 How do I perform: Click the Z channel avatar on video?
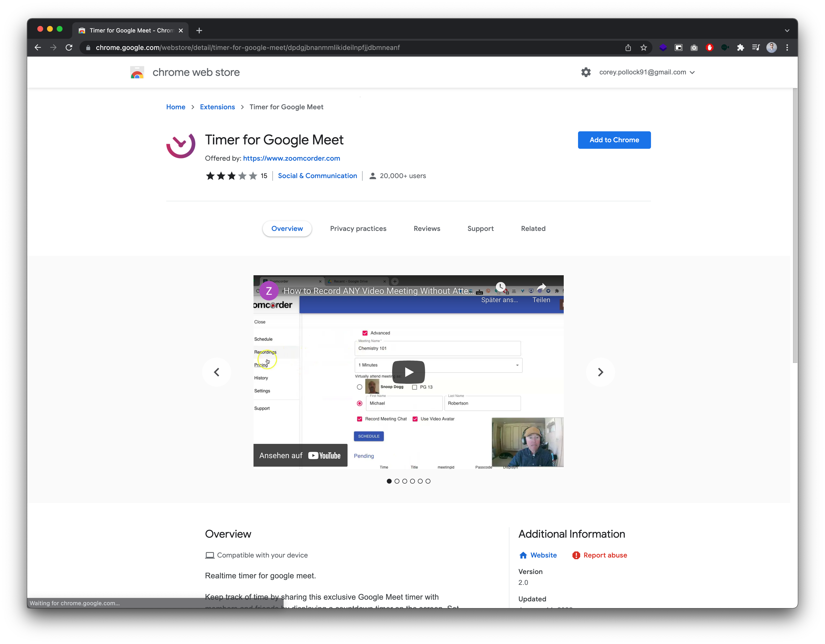click(x=269, y=291)
